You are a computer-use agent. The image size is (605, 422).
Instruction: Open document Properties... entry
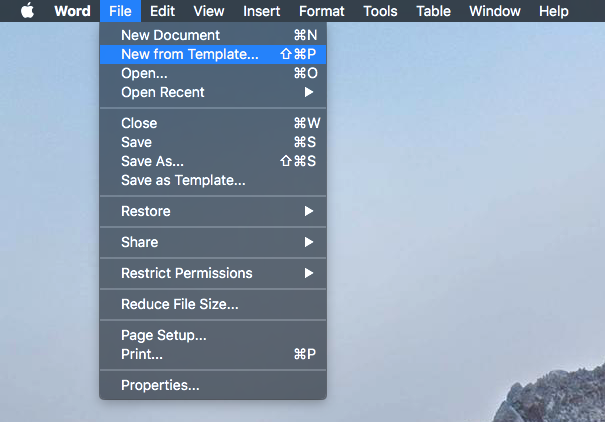160,385
